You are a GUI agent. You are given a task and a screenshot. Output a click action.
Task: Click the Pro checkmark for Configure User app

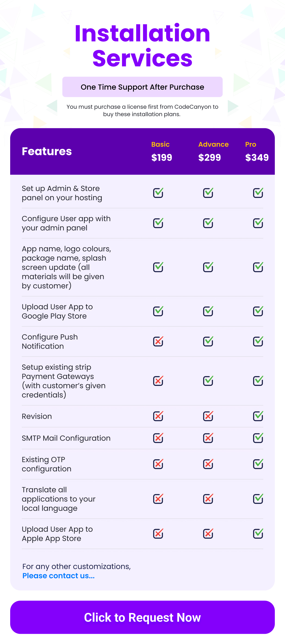coord(258,223)
